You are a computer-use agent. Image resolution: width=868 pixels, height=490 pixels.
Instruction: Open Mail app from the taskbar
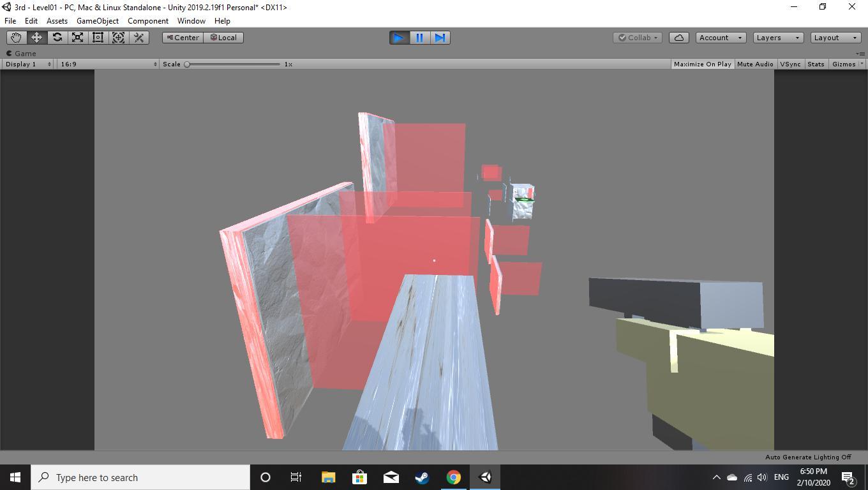[391, 477]
